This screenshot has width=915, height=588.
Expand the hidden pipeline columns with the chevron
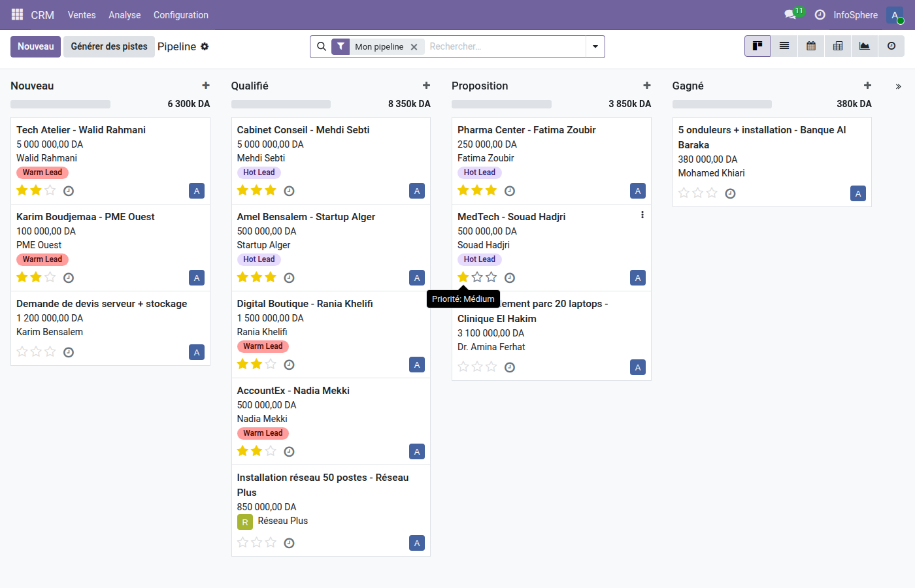[898, 85]
